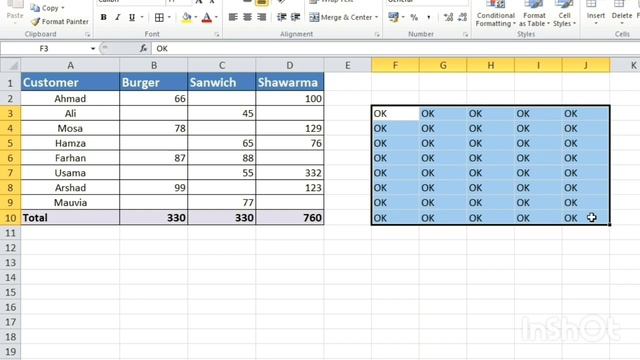640x360 pixels.
Task: Apply yellow fill color bucket
Action: (187, 18)
